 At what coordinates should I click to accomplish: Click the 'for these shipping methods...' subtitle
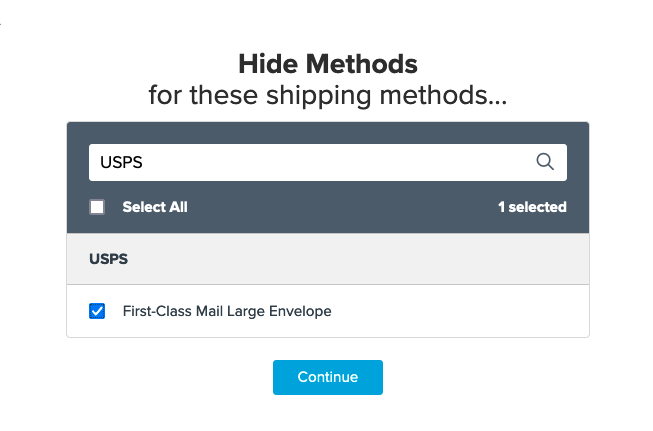tap(327, 97)
